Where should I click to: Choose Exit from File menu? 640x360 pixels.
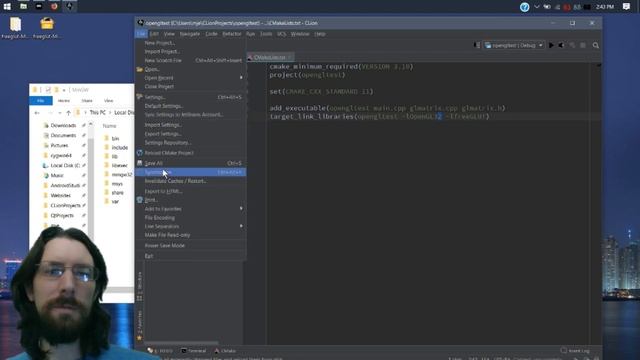click(191, 256)
